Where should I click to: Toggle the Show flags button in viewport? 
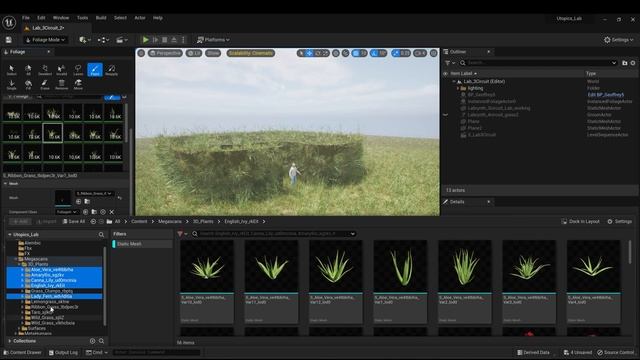coord(213,53)
